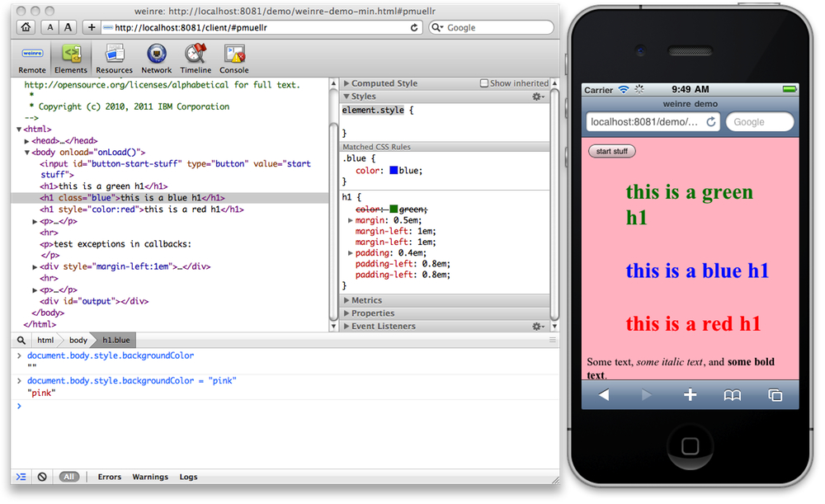The height and width of the screenshot is (504, 825).
Task: Open the Network panel
Action: tap(156, 58)
